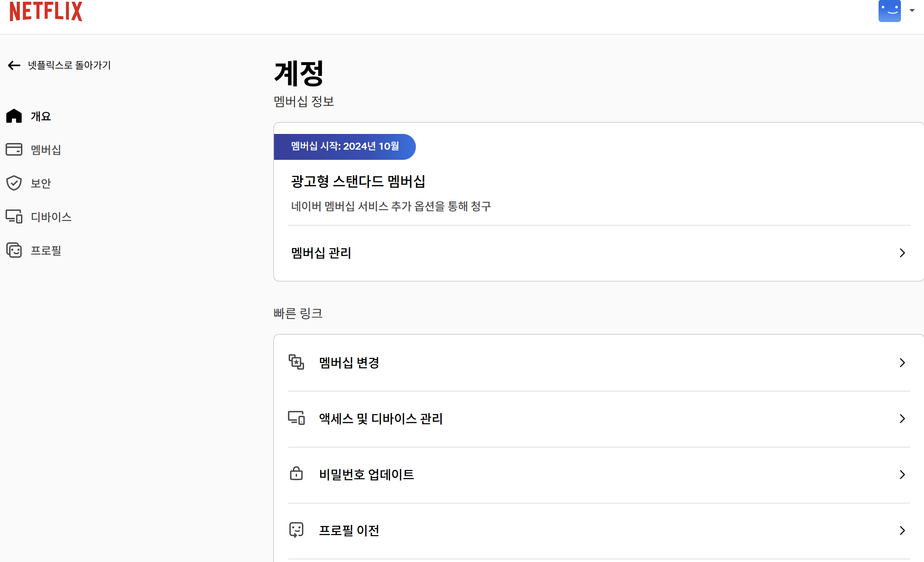Click the 디바이스 devices icon in sidebar
The image size is (924, 562).
[x=14, y=216]
